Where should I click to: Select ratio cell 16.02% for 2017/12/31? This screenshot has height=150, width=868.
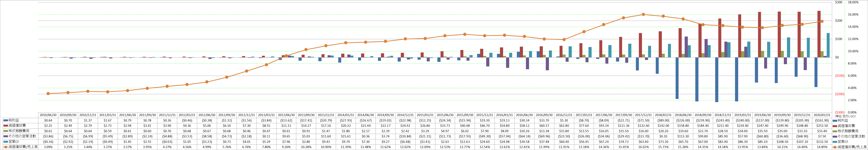[x=643, y=147]
